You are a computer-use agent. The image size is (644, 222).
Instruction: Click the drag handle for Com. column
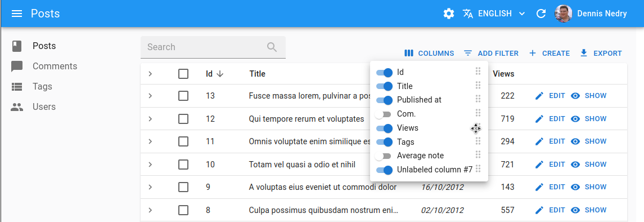(478, 113)
